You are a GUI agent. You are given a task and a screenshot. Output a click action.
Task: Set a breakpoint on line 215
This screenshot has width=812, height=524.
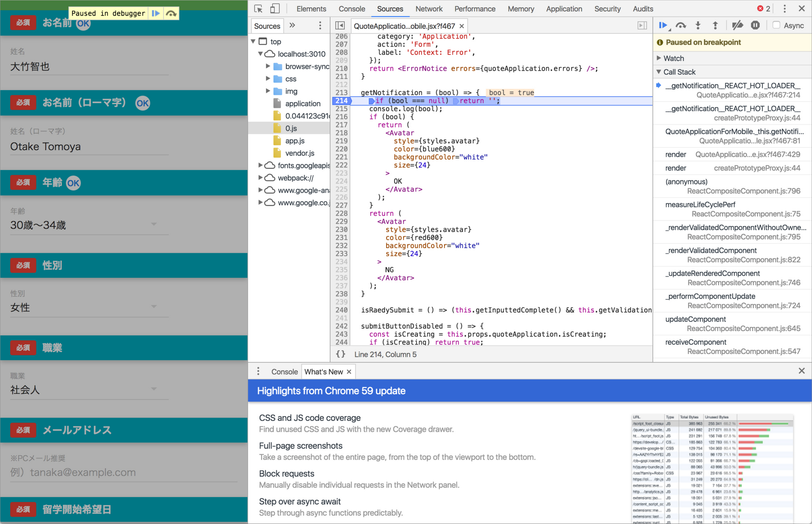[341, 109]
